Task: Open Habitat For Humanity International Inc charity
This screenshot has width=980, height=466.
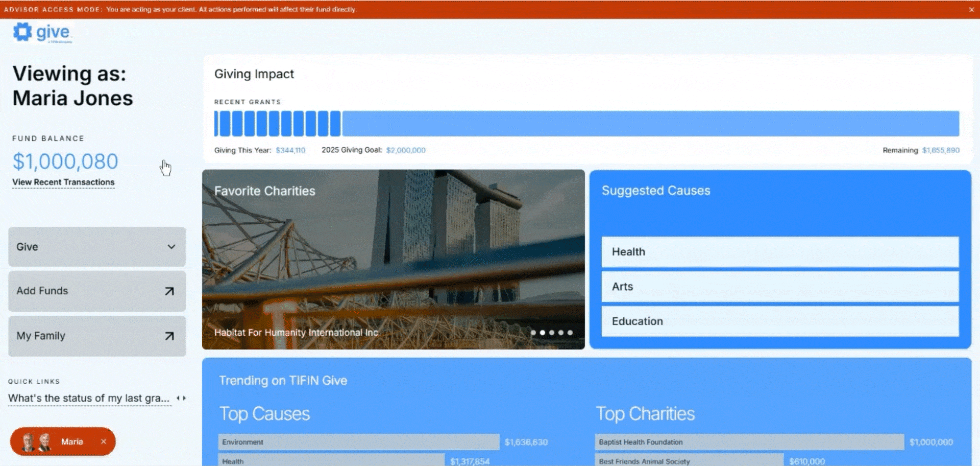Action: point(296,333)
